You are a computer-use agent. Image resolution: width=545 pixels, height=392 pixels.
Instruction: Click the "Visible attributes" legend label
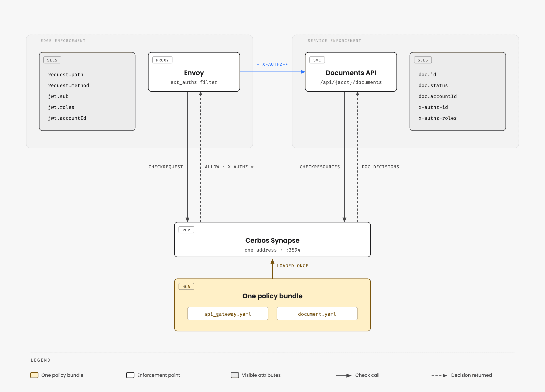click(261, 375)
